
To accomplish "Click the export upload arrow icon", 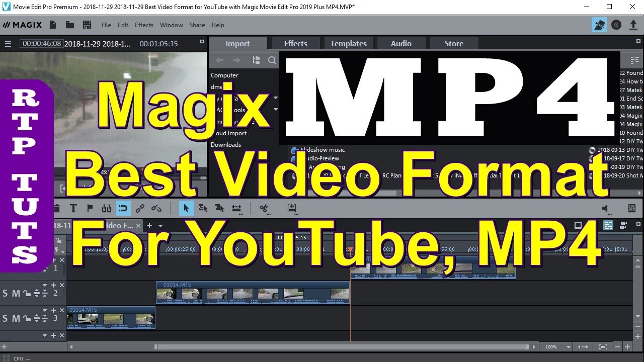I will pyautogui.click(x=633, y=25).
